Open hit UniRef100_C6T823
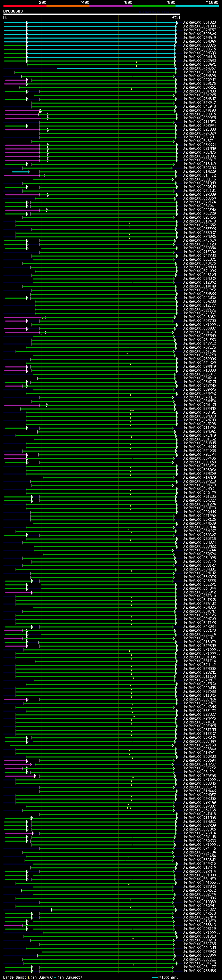Viewport: 222px width, 980px height. click(199, 23)
